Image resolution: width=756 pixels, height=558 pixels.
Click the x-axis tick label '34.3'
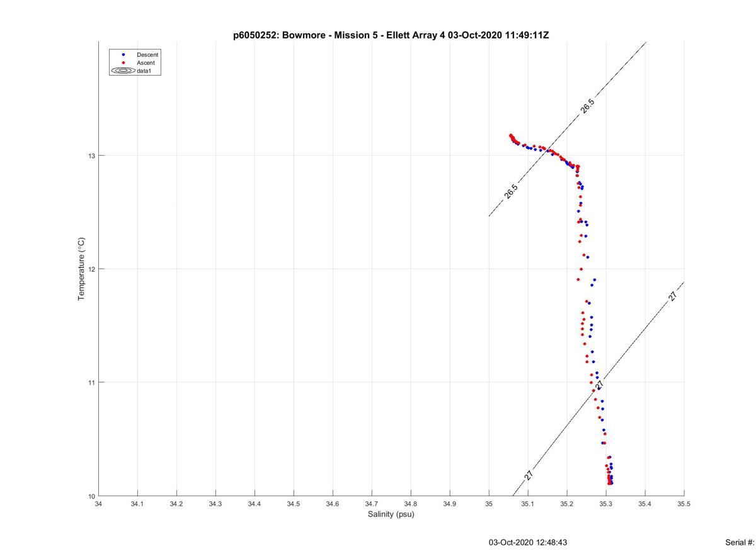pyautogui.click(x=215, y=504)
